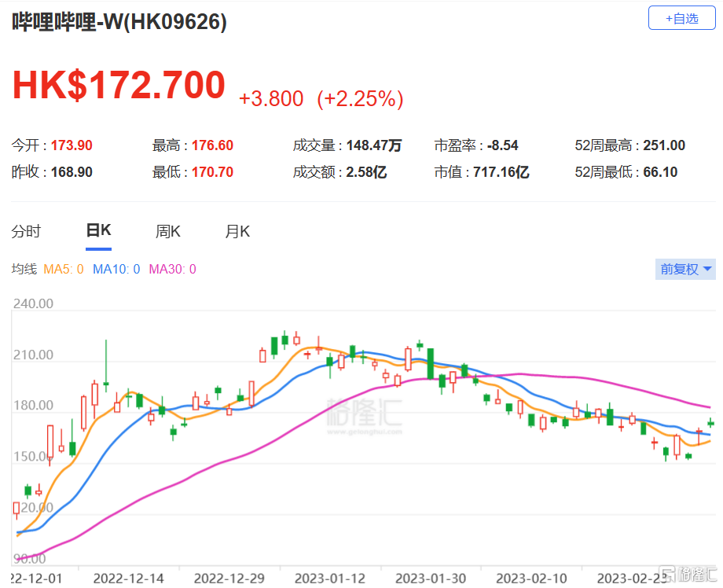The image size is (723, 588).
Task: Click the 2023-01-12 date axis label
Action: (330, 579)
